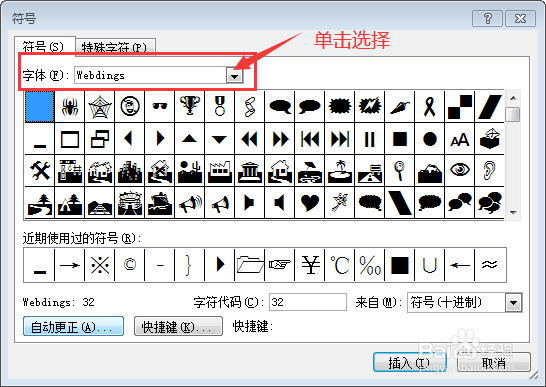Pick U-shaped union sign from recent symbols
546x387 pixels.
(x=430, y=265)
